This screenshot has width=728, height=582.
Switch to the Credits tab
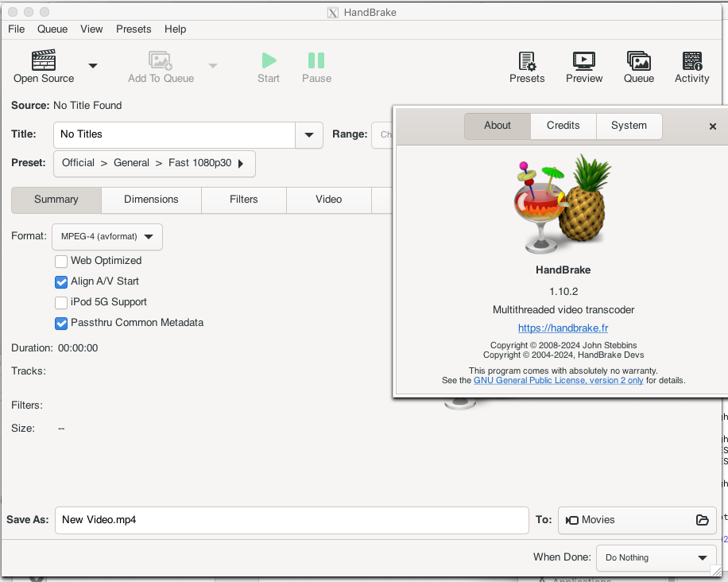coord(563,126)
